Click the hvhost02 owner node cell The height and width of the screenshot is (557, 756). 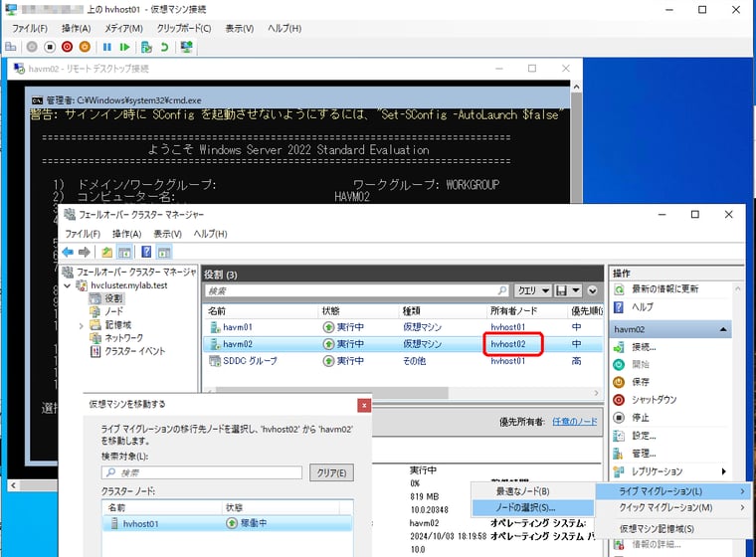coord(508,344)
